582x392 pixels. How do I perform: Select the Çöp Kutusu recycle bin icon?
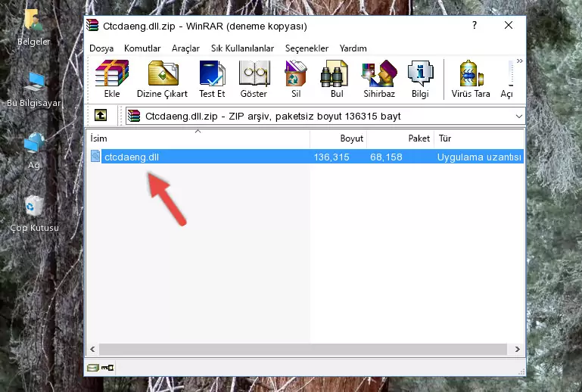[x=34, y=214]
